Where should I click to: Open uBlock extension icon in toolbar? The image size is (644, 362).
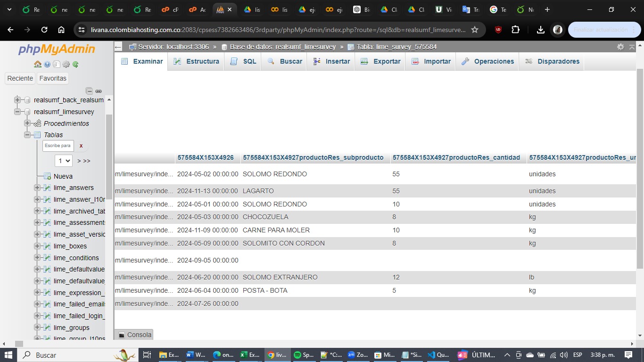498,30
